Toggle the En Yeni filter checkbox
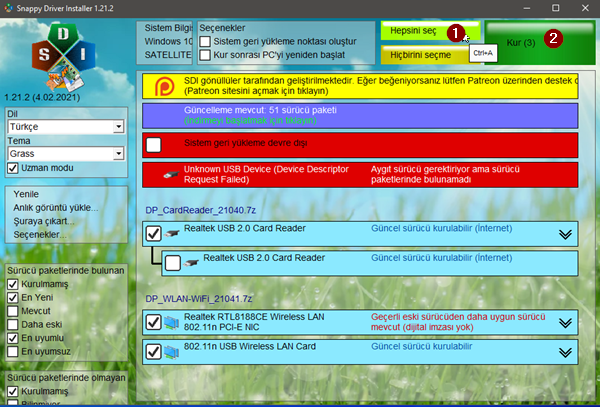The height and width of the screenshot is (407, 600). [13, 298]
